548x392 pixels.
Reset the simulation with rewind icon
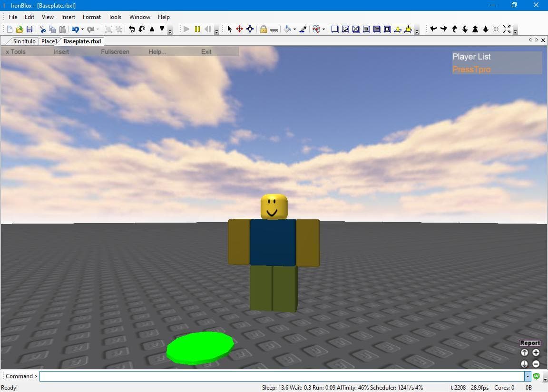[207, 29]
